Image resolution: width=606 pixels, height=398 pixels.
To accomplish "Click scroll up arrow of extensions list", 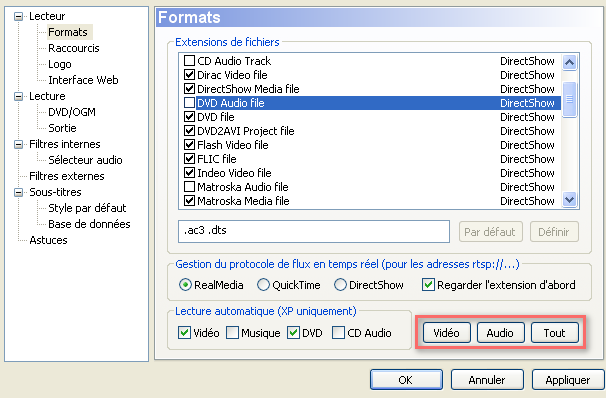I will pos(569,63).
